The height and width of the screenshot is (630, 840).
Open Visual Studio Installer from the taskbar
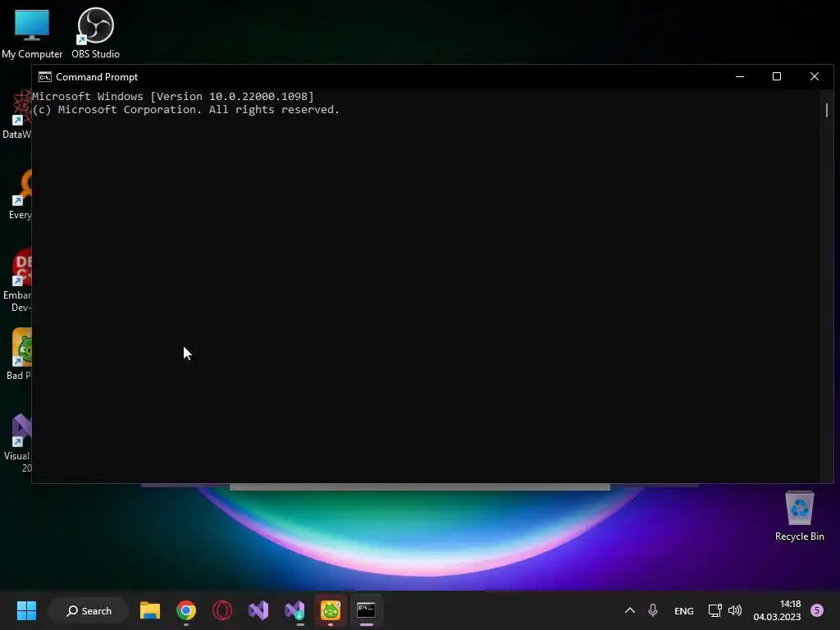pos(294,610)
